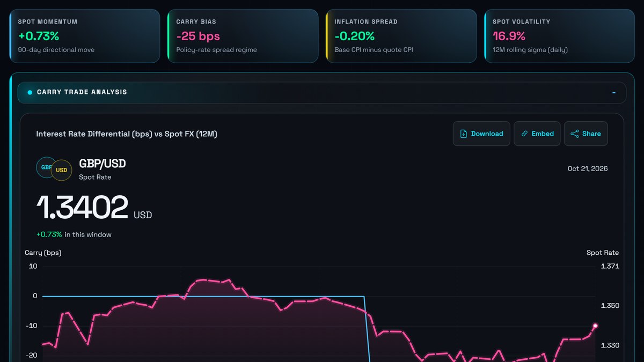Click the 1.330 axis tick label
Viewport: 644px width, 362px height.
click(610, 345)
